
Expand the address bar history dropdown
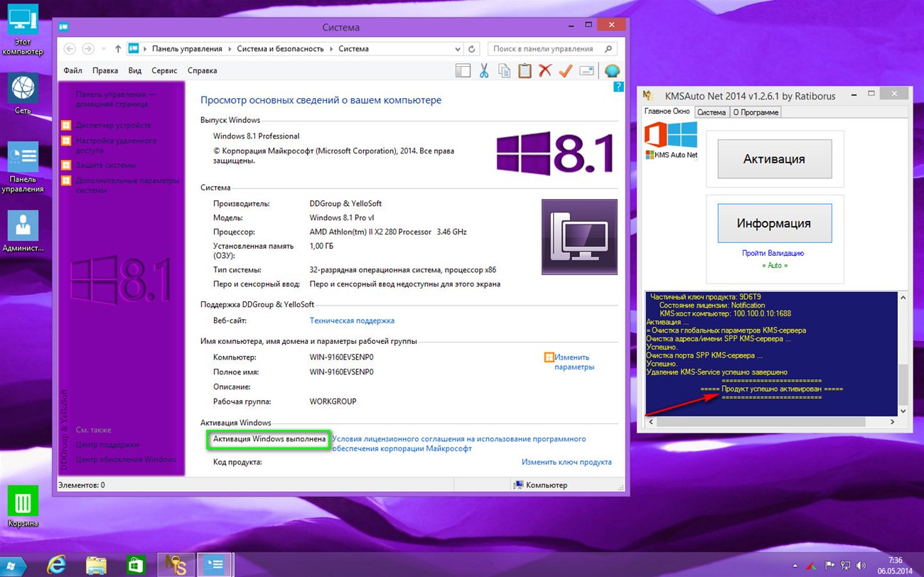pyautogui.click(x=457, y=49)
